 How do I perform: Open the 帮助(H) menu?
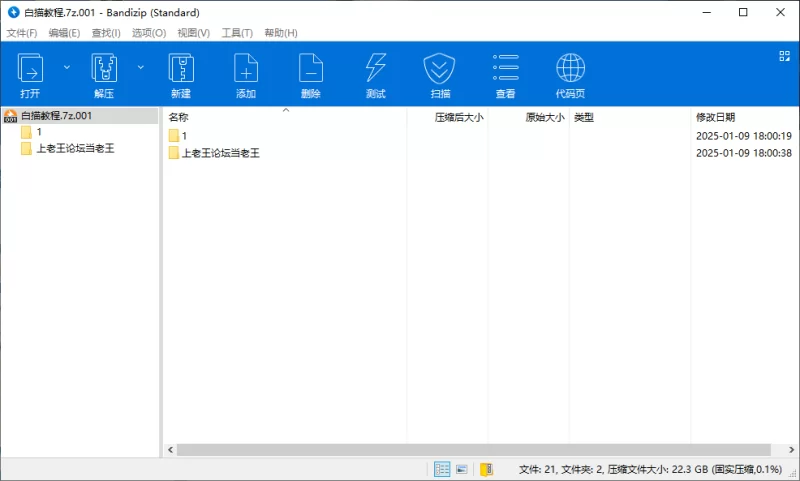click(281, 33)
